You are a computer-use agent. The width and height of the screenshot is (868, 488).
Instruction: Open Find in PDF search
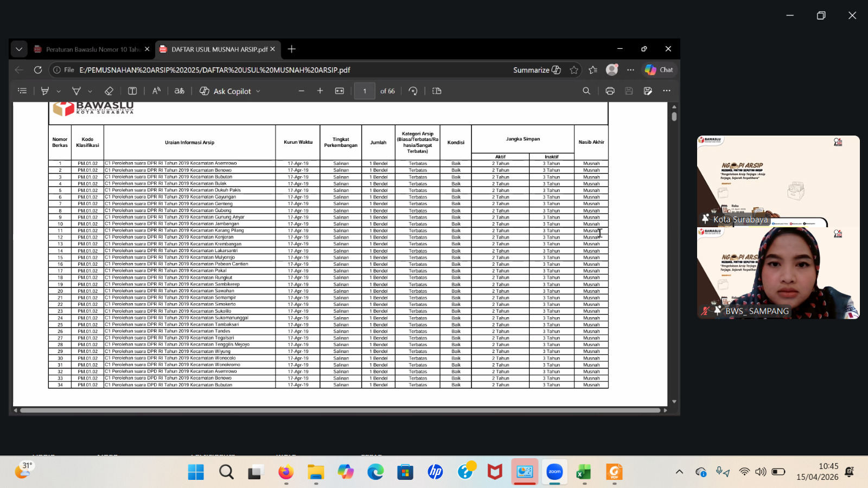tap(586, 91)
